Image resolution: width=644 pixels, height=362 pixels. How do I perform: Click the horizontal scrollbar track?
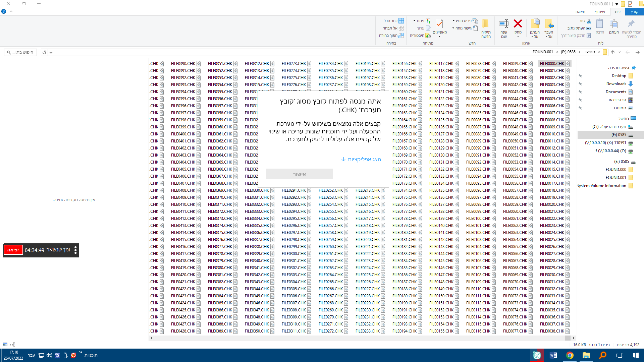335,338
